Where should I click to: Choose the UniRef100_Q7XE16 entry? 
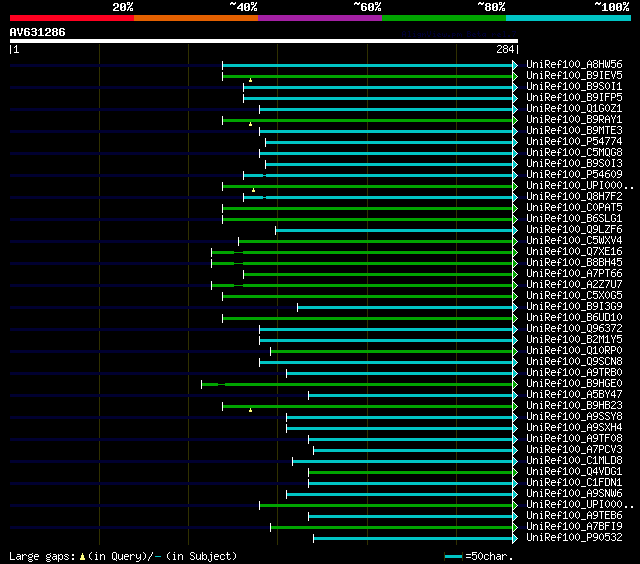click(574, 252)
